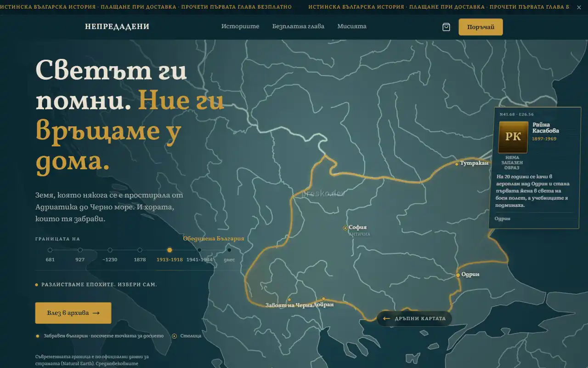The width and height of the screenshot is (588, 368).
Task: Click the ГРАНИЦАТА НА heading label
Action: pos(57,239)
